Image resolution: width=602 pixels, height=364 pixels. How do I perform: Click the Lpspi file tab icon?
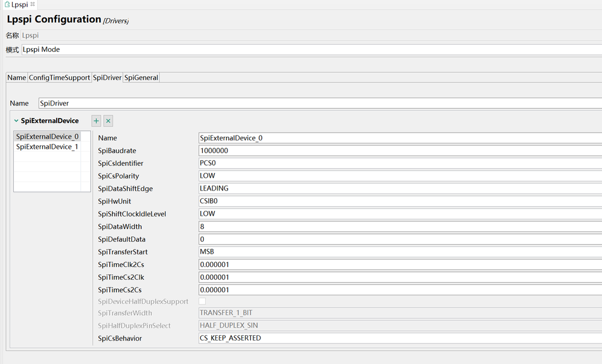click(x=7, y=4)
